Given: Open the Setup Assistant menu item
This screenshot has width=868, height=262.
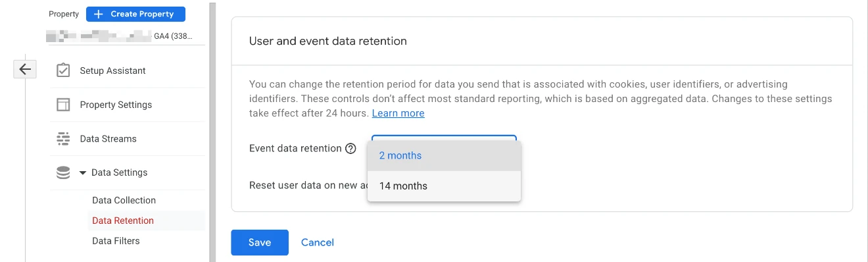Looking at the screenshot, I should (x=128, y=70).
